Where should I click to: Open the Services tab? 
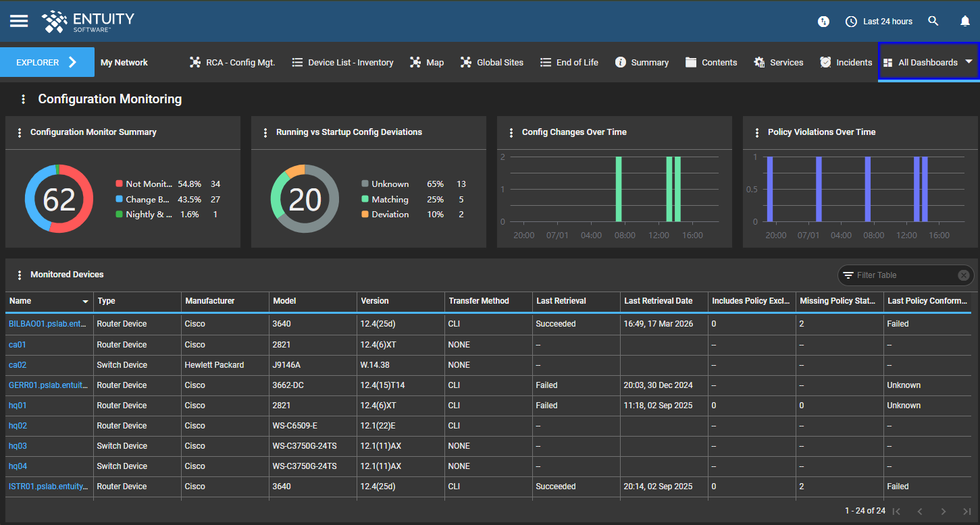click(x=778, y=62)
